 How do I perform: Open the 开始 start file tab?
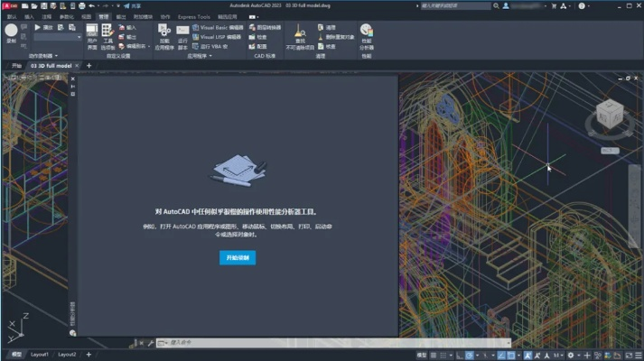[x=16, y=66]
